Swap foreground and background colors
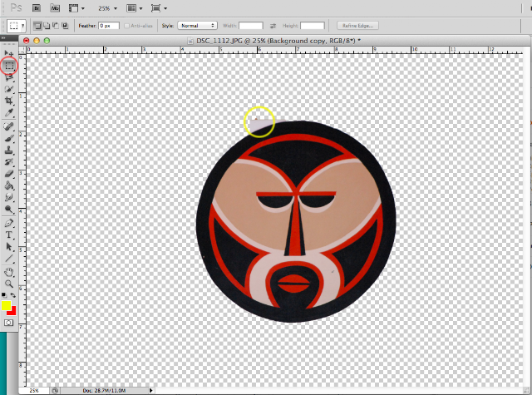The width and height of the screenshot is (532, 395). point(13,295)
